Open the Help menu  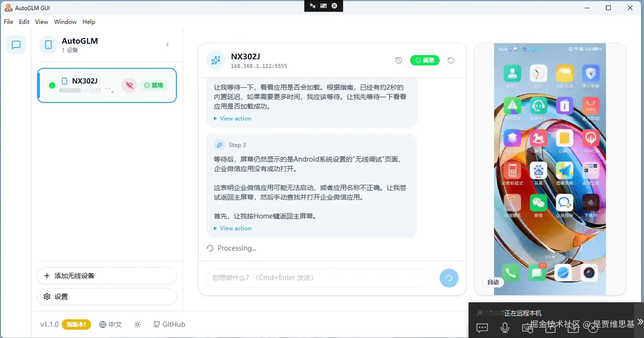pyautogui.click(x=89, y=22)
